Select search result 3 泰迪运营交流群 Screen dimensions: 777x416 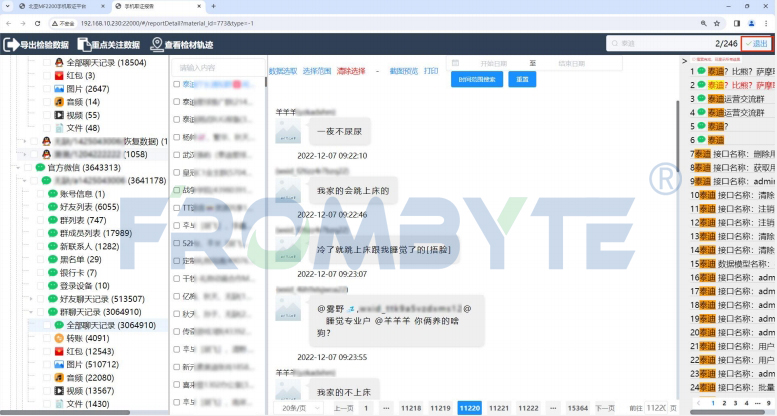point(732,99)
